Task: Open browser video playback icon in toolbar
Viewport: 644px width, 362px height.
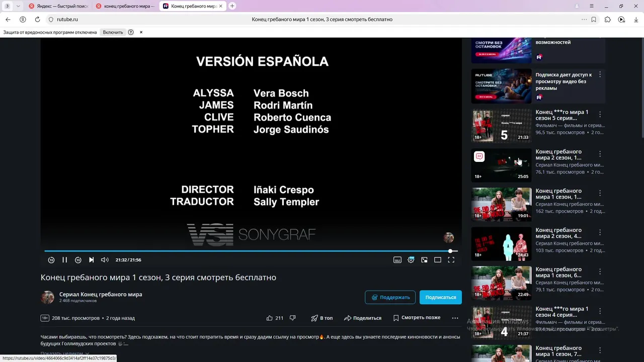Action: point(622,19)
